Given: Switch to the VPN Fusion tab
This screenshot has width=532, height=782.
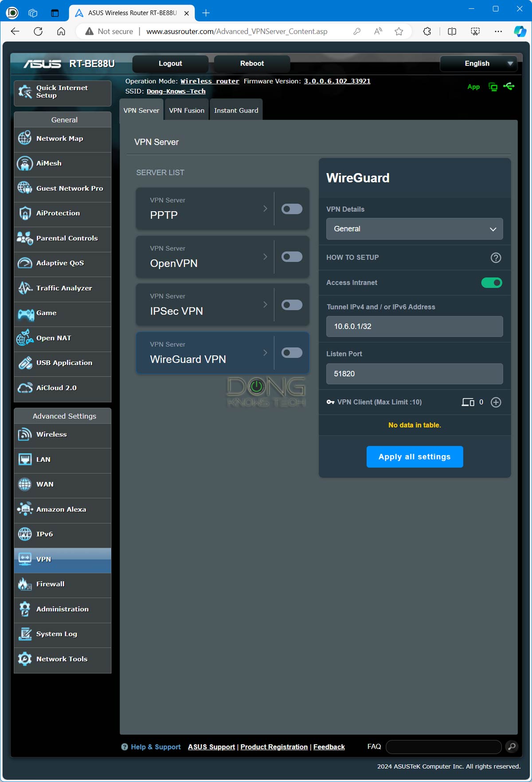Looking at the screenshot, I should pyautogui.click(x=187, y=110).
